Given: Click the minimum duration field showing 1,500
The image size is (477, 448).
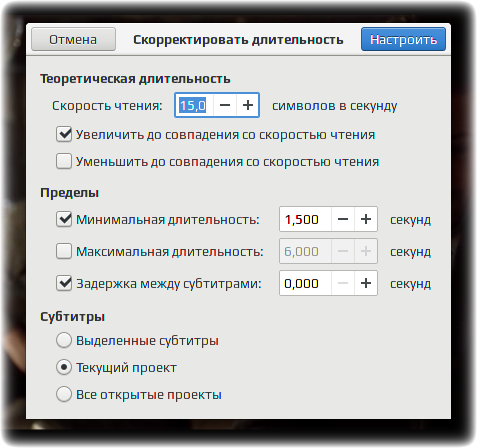Looking at the screenshot, I should (305, 219).
